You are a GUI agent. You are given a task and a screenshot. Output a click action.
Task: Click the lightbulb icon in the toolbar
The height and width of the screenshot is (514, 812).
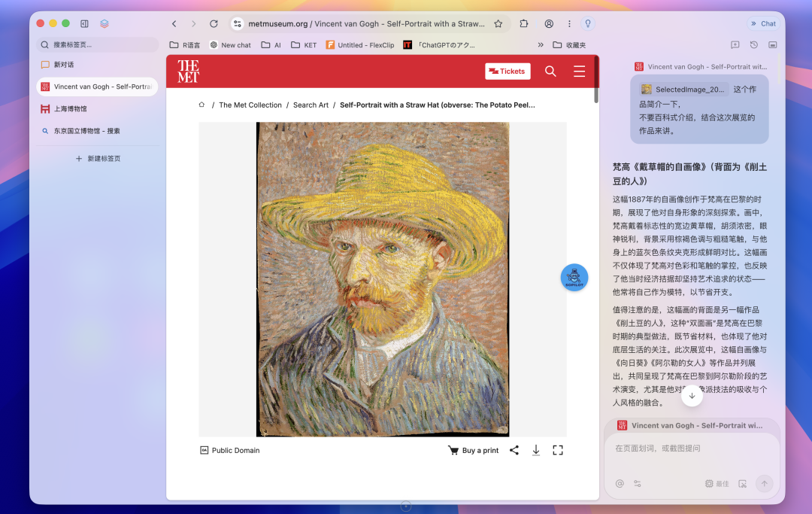coord(588,24)
